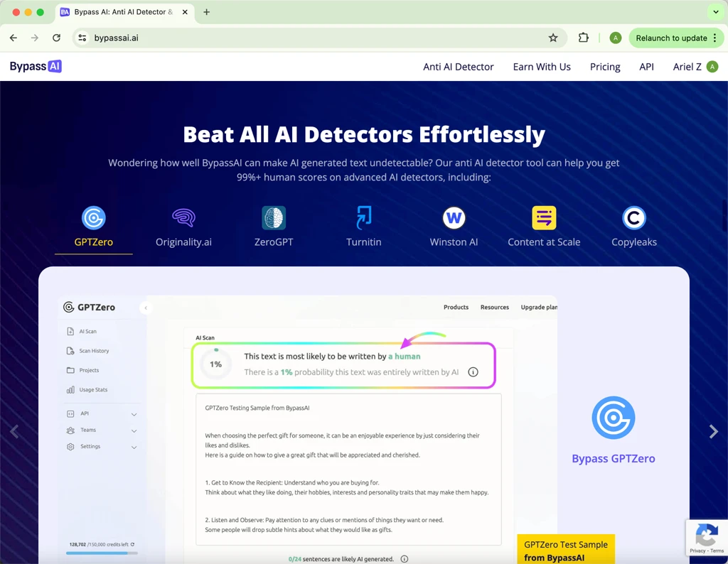Click Products in GPTZero header
The width and height of the screenshot is (728, 564).
coord(456,307)
